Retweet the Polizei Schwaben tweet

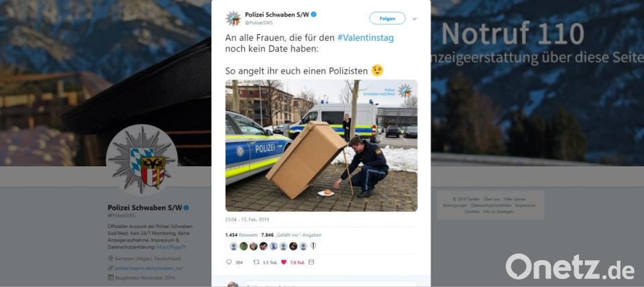coord(256,262)
